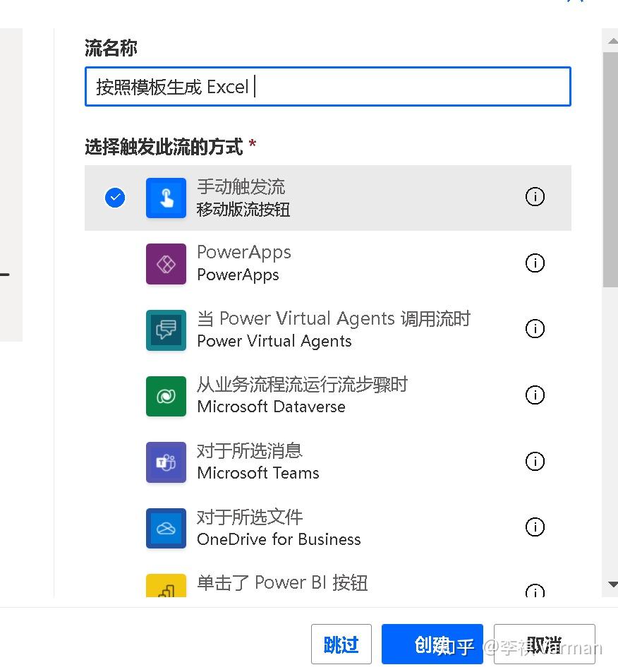This screenshot has height=672, width=618.
Task: Click the 创建 button
Action: [432, 644]
